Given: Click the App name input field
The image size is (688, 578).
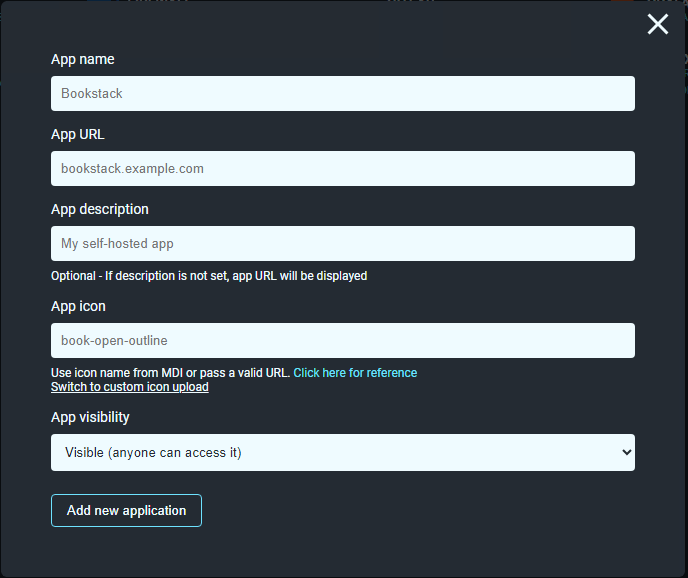Looking at the screenshot, I should (342, 94).
